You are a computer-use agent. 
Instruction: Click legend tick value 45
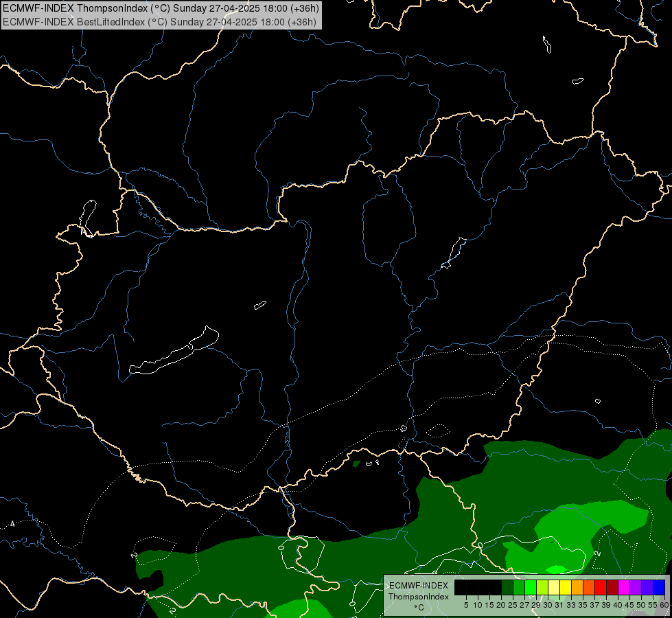(x=629, y=605)
